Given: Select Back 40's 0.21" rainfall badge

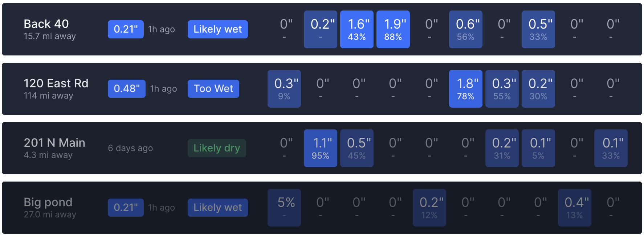Looking at the screenshot, I should click(126, 29).
